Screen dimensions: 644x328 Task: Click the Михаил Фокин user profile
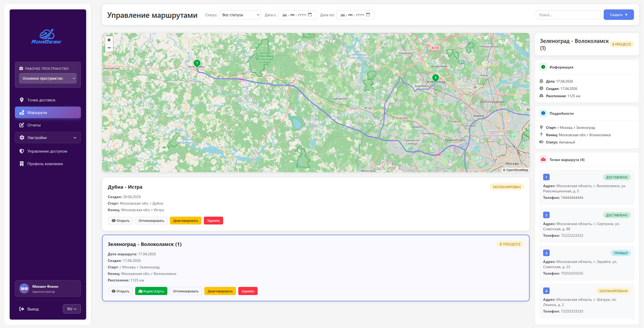48,288
